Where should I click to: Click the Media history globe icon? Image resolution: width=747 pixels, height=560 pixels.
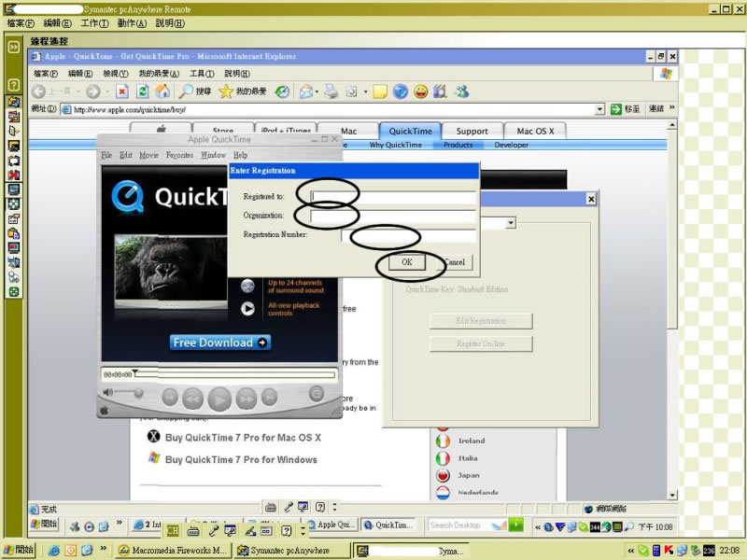coord(283,91)
